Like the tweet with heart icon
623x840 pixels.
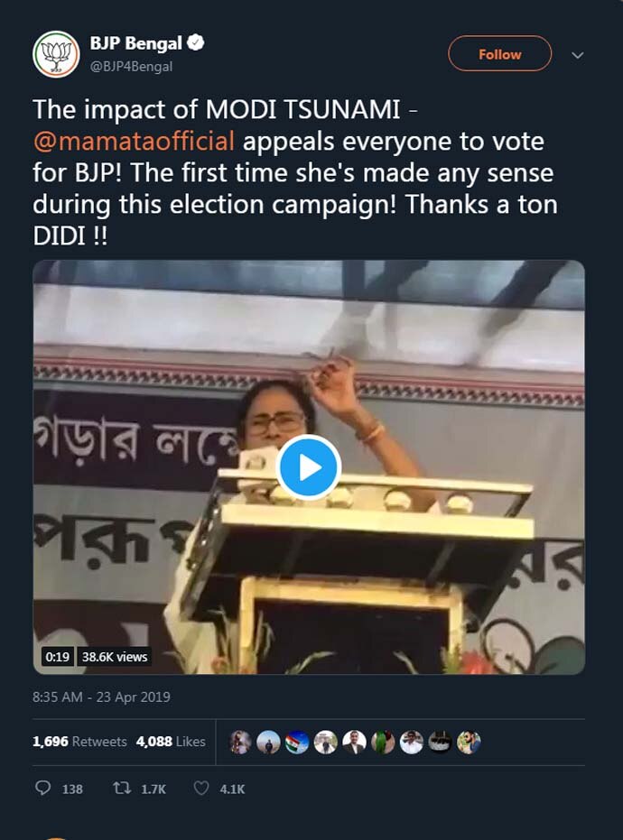click(202, 788)
